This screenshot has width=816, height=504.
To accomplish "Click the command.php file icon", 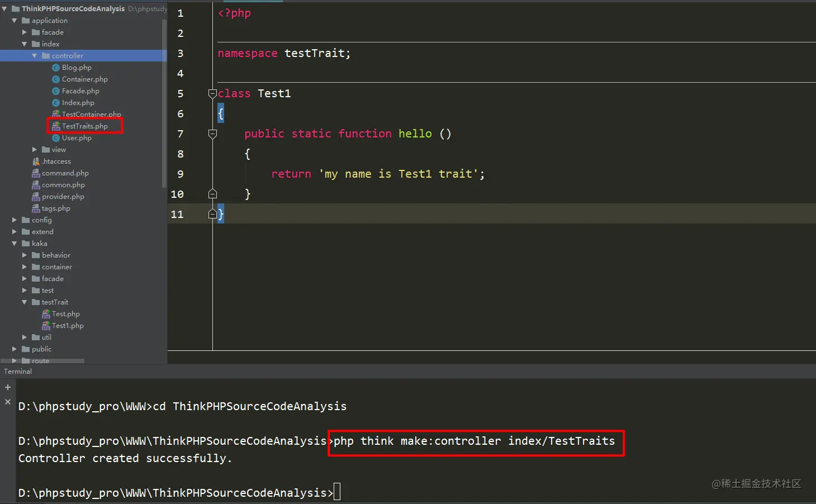I will [36, 173].
